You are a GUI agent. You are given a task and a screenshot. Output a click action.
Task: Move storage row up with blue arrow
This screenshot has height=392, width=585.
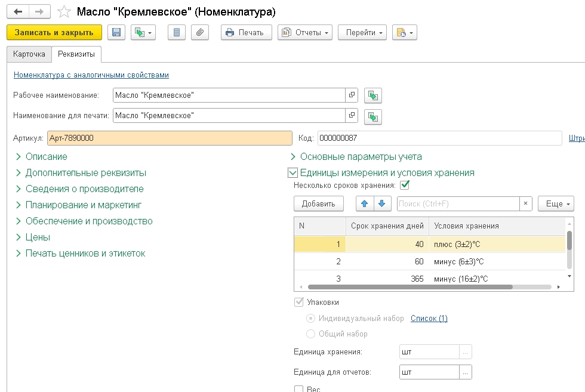[x=365, y=203]
